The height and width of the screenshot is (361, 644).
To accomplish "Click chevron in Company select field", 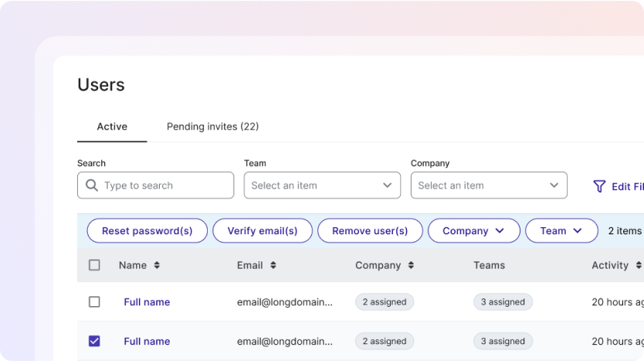I will click(x=554, y=186).
